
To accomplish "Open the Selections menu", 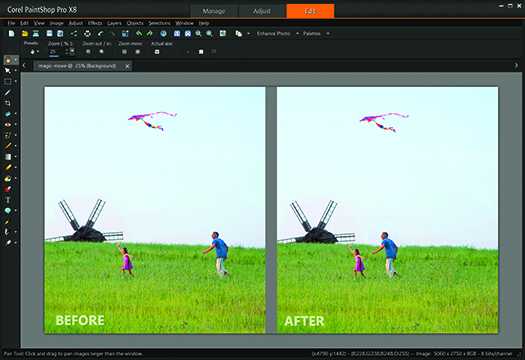I will tap(159, 23).
